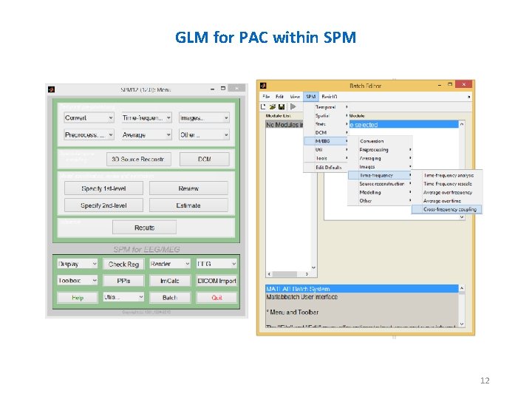
Task: Select Other in M/EEG submenu
Action: 380,201
